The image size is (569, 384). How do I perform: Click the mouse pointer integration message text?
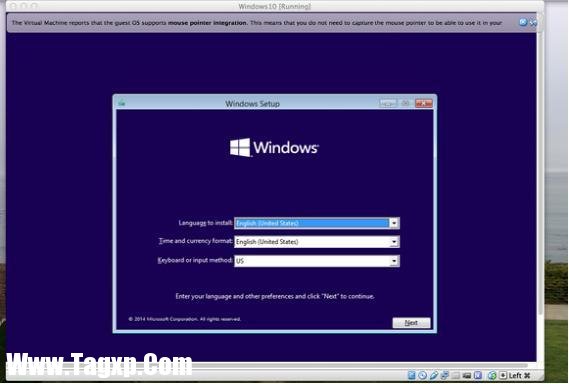coord(257,23)
